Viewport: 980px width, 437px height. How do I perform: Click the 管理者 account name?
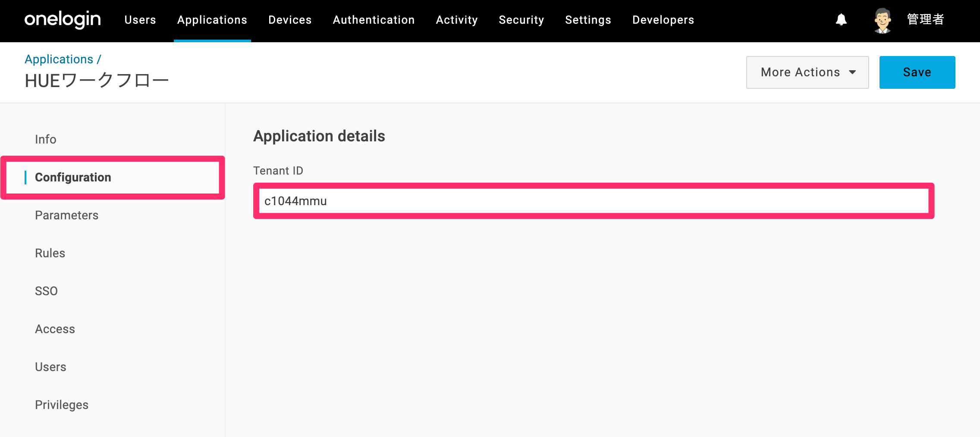[x=926, y=20]
